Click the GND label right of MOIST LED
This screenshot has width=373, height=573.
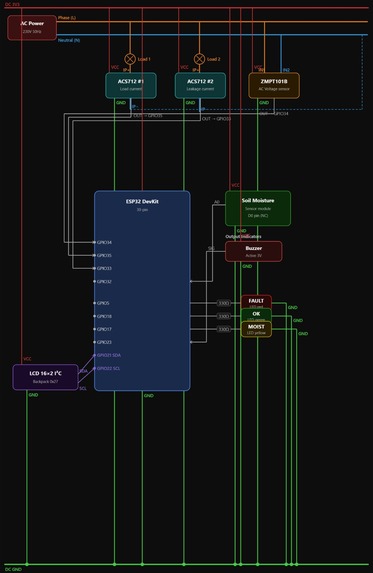click(x=303, y=334)
